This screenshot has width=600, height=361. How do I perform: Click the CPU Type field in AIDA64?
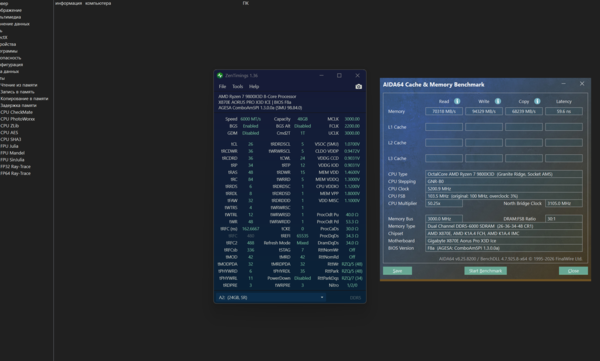click(504, 174)
